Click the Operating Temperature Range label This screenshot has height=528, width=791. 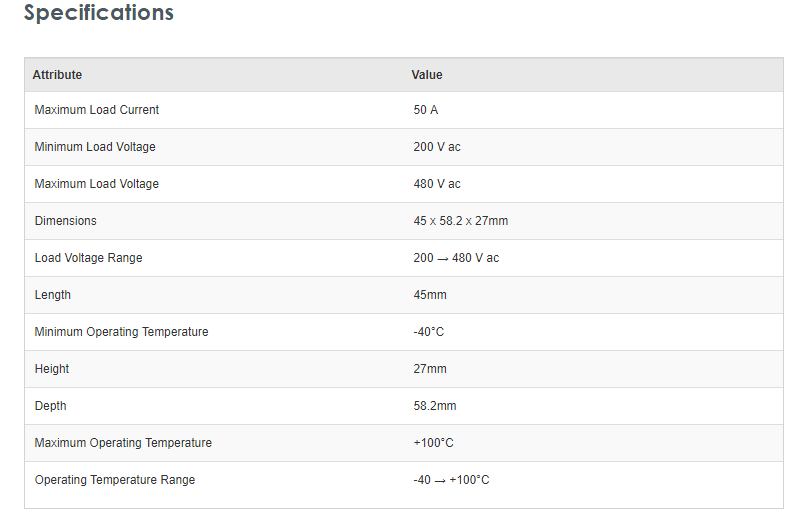pyautogui.click(x=114, y=480)
